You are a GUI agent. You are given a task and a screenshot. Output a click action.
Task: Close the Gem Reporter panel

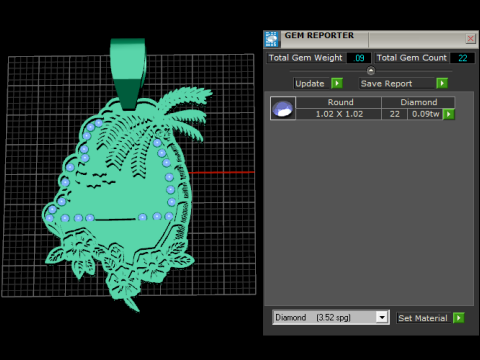(470, 39)
